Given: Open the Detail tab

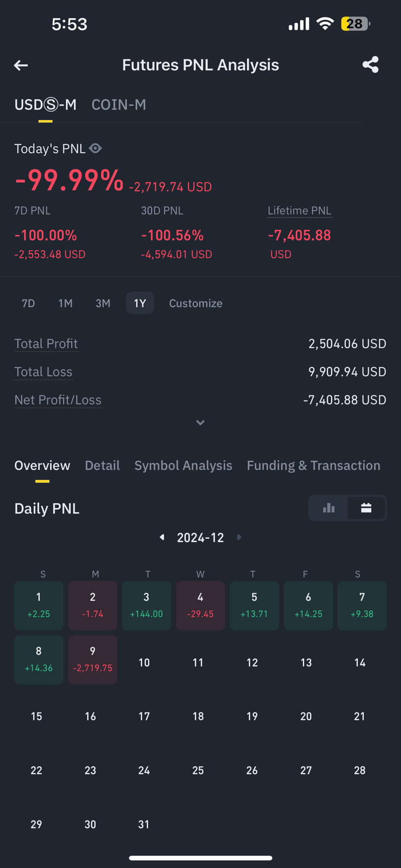Looking at the screenshot, I should [102, 465].
